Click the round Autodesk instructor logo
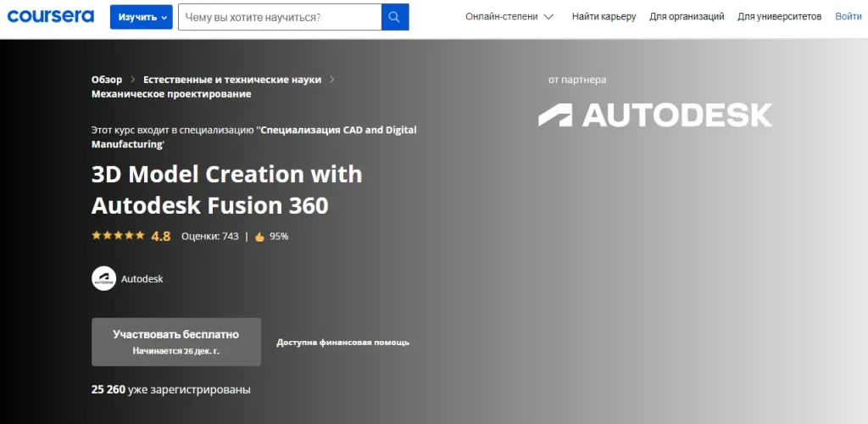The height and width of the screenshot is (424, 868). pyautogui.click(x=103, y=278)
